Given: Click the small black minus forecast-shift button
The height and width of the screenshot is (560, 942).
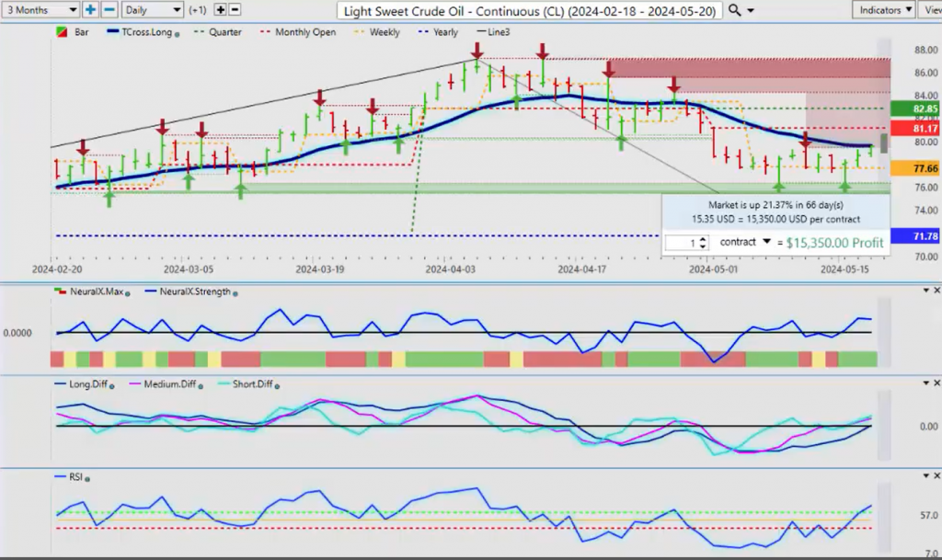Looking at the screenshot, I should 235,9.
